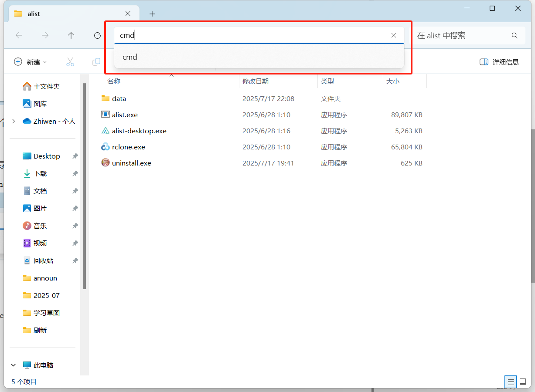This screenshot has width=535, height=392.
Task: Go back with the left arrow
Action: 19,36
